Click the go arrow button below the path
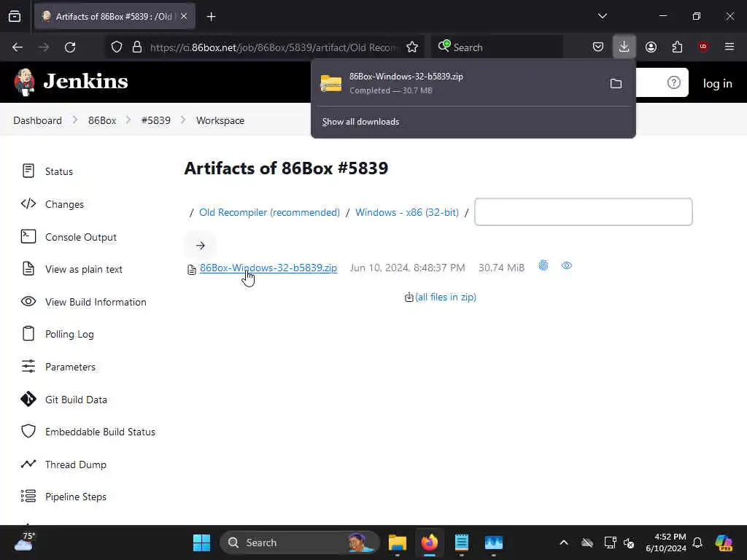The width and height of the screenshot is (747, 560). (x=200, y=246)
